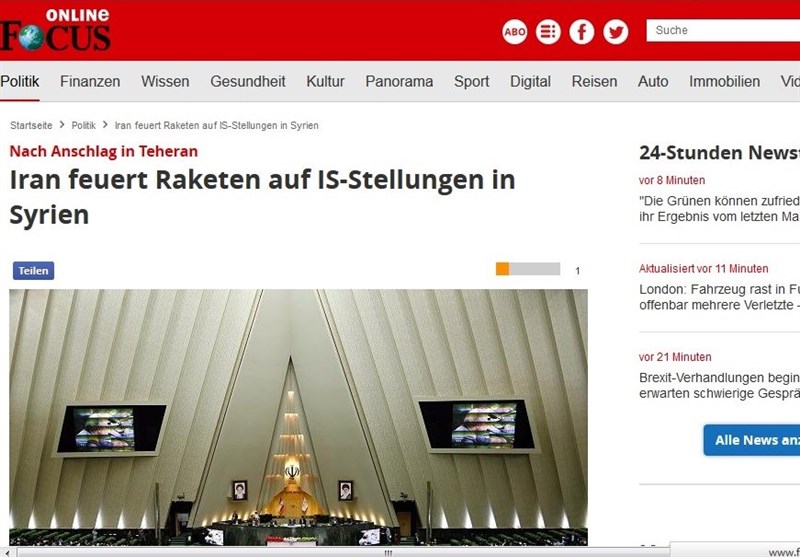The image size is (800, 557).
Task: Open the Brexit-Verhandlungen news item
Action: point(719,385)
